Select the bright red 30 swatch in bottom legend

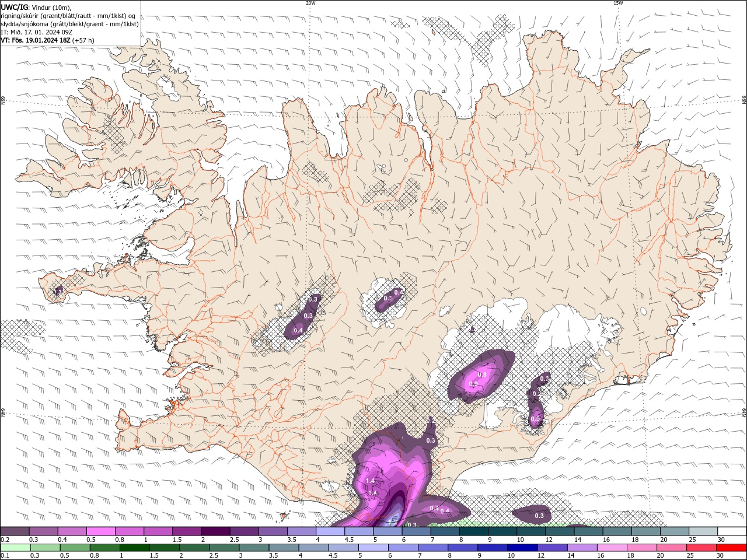(x=731, y=548)
